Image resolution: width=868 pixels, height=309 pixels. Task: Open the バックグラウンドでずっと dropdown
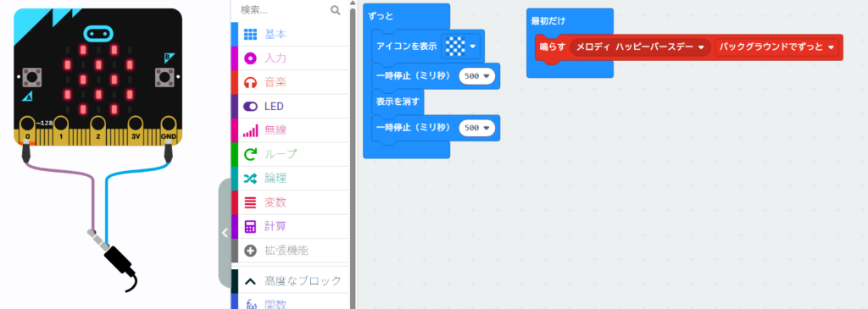pyautogui.click(x=776, y=47)
